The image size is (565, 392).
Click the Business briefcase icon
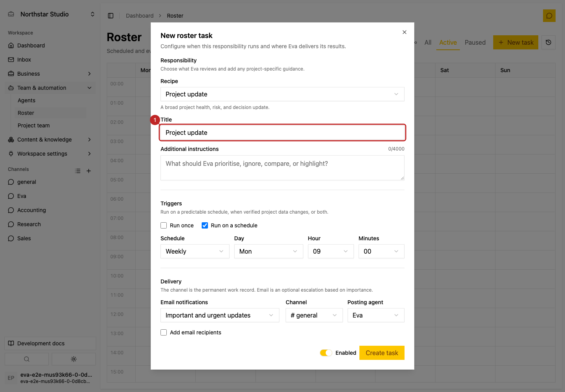pyautogui.click(x=11, y=74)
